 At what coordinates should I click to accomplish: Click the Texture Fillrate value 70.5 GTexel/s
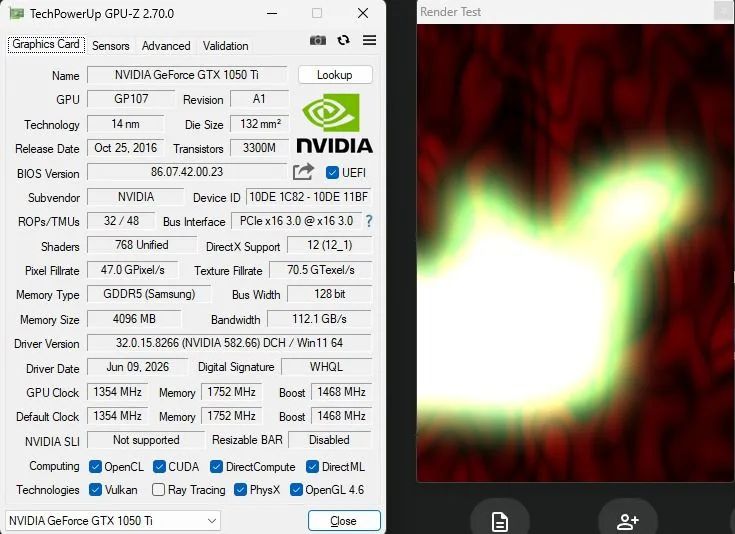pos(321,270)
